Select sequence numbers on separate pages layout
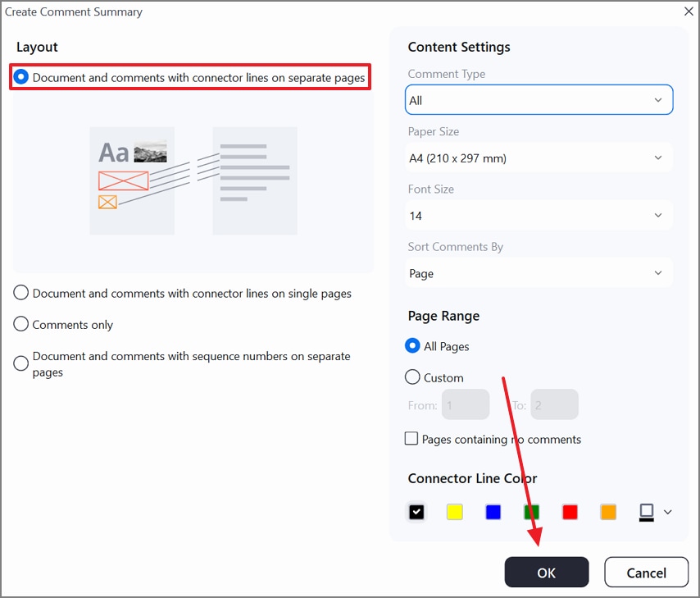The height and width of the screenshot is (598, 700). coord(20,363)
